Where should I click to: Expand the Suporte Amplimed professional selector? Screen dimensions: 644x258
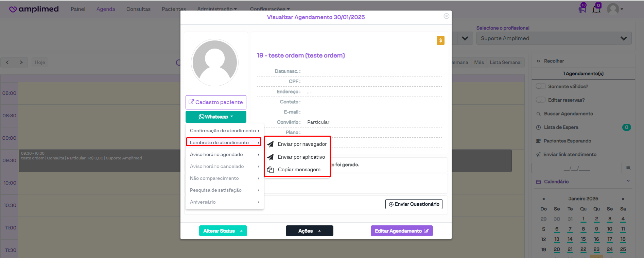pyautogui.click(x=623, y=38)
